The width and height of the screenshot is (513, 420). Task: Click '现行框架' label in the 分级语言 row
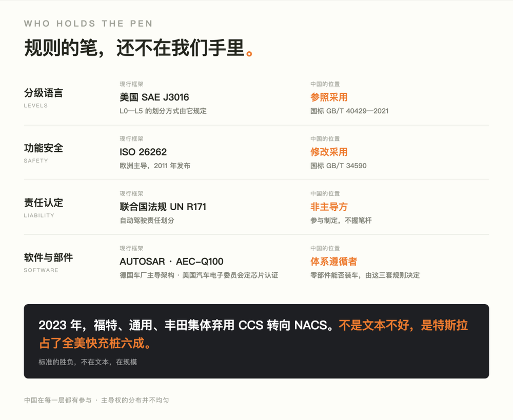click(131, 84)
